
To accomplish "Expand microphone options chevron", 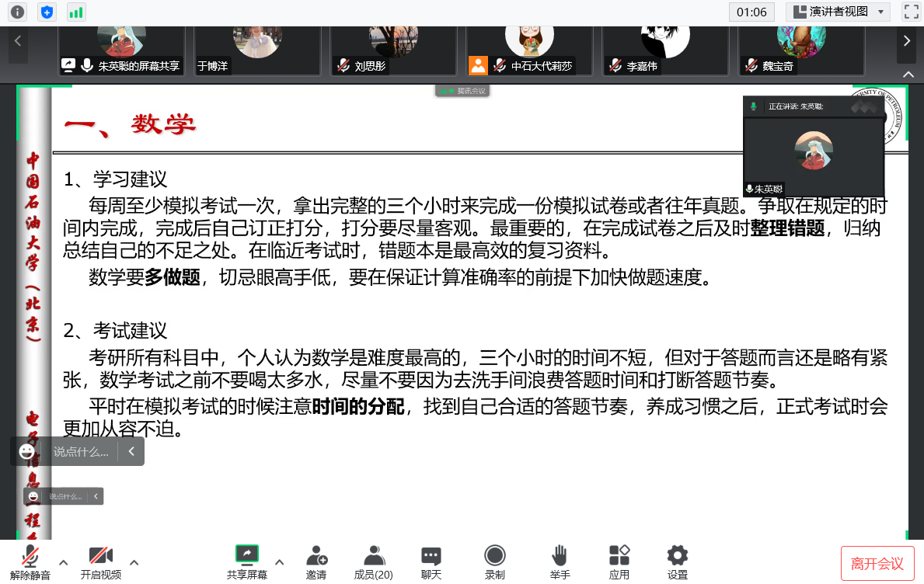I will click(63, 564).
